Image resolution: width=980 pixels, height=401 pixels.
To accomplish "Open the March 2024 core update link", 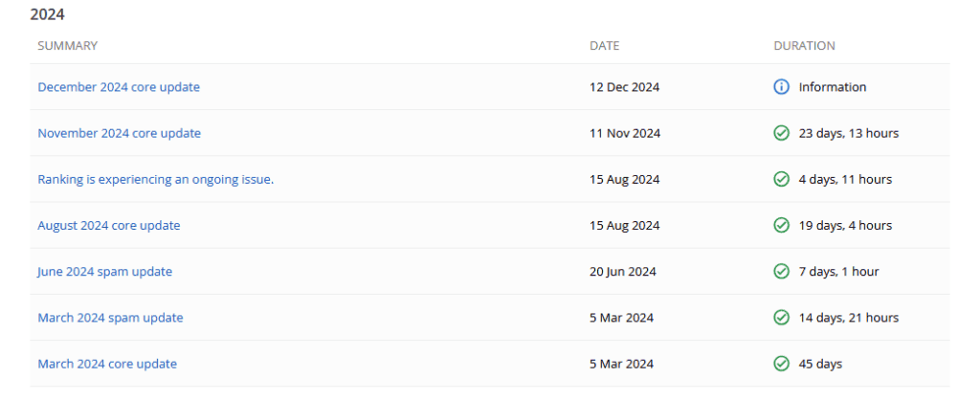I will 107,364.
